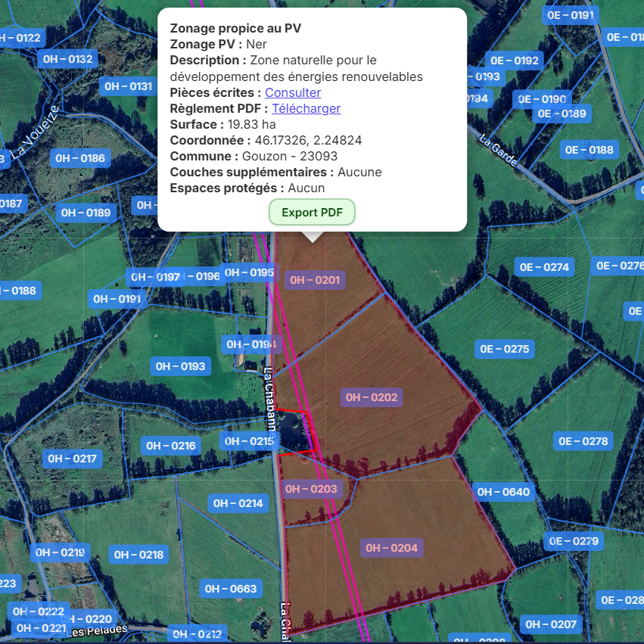Viewport: 644px width, 644px height.
Task: Choose parcel label 0H – 0204
Action: (391, 548)
